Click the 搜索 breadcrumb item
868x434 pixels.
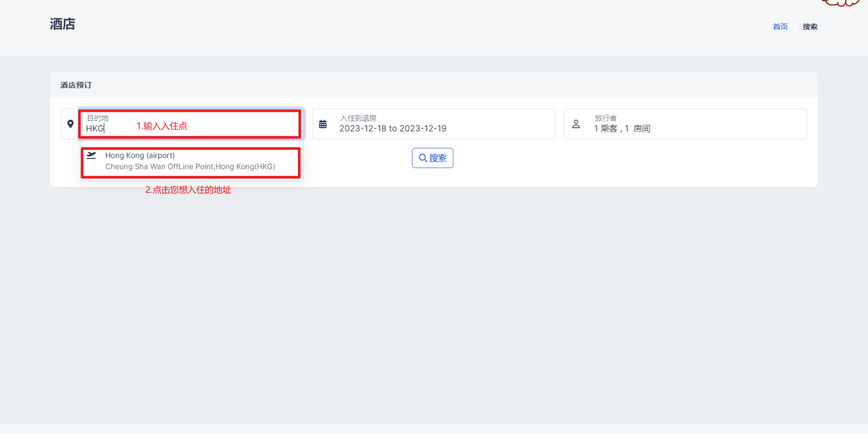pos(810,27)
